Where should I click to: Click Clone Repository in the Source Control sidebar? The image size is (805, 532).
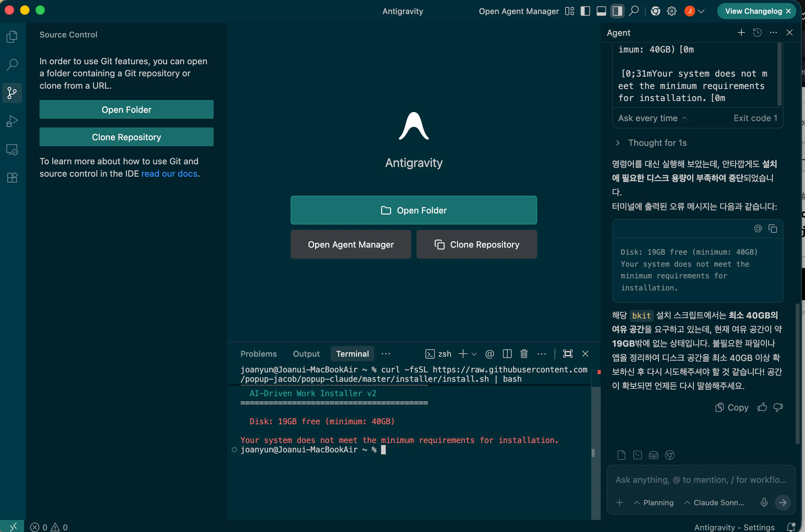click(126, 137)
